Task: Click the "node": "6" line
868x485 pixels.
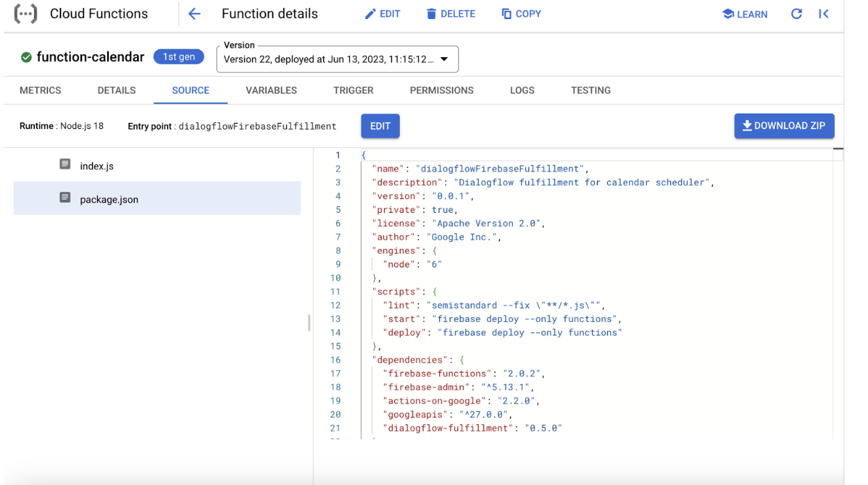Action: point(412,264)
